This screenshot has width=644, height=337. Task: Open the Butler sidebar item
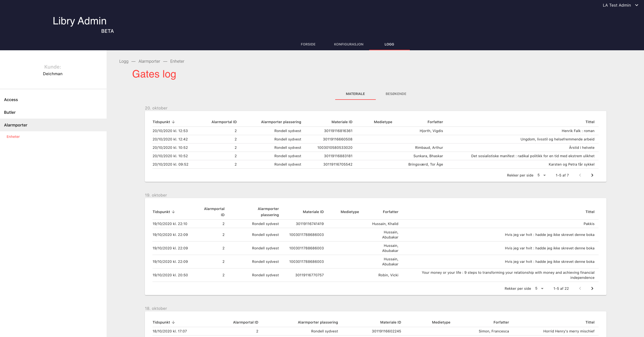10,112
